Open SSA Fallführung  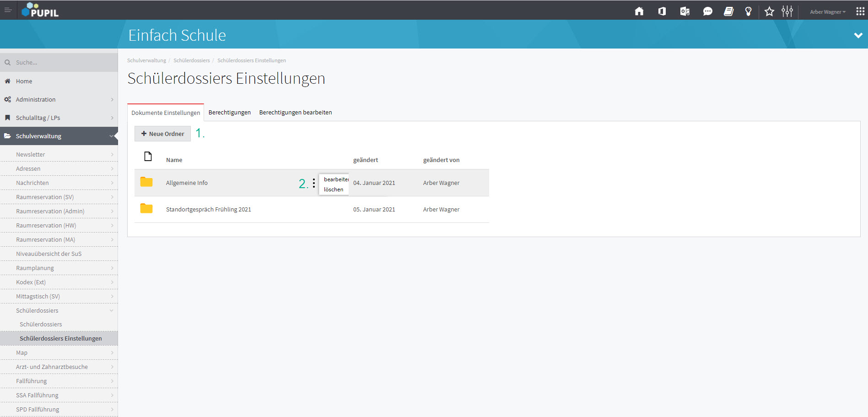click(59, 395)
